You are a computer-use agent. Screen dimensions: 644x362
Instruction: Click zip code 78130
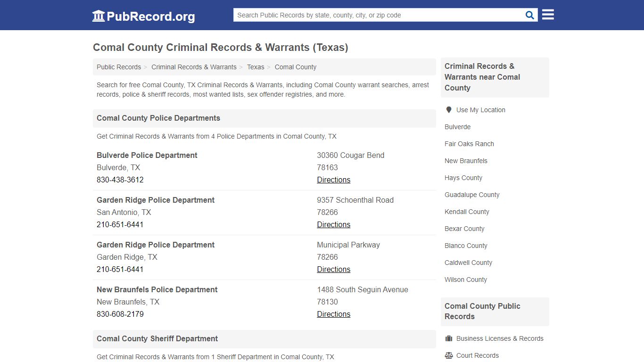(x=327, y=302)
